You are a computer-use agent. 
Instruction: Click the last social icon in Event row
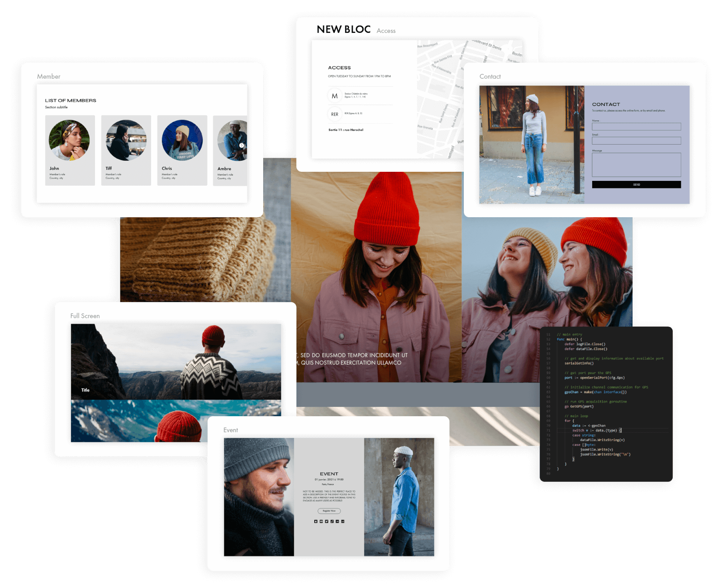[x=343, y=521]
